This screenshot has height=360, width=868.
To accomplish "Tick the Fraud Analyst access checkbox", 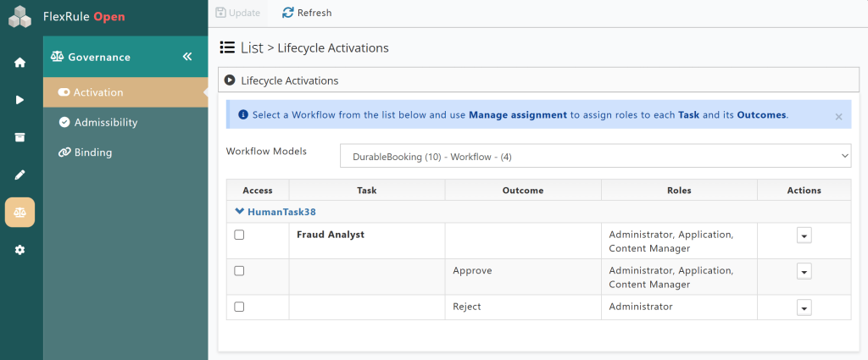I will 239,235.
